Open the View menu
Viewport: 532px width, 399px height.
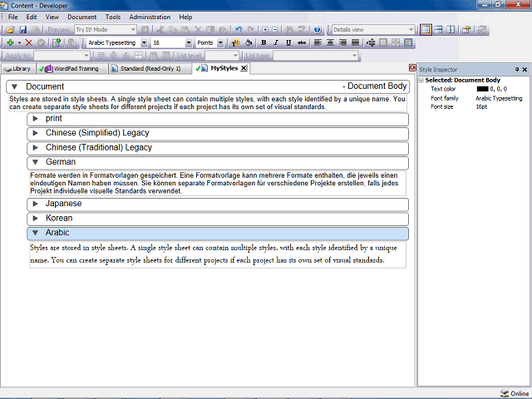[x=52, y=17]
